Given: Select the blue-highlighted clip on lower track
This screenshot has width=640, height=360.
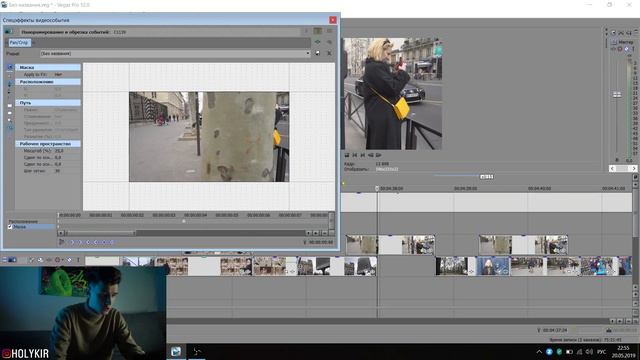Looking at the screenshot, I should (493, 266).
